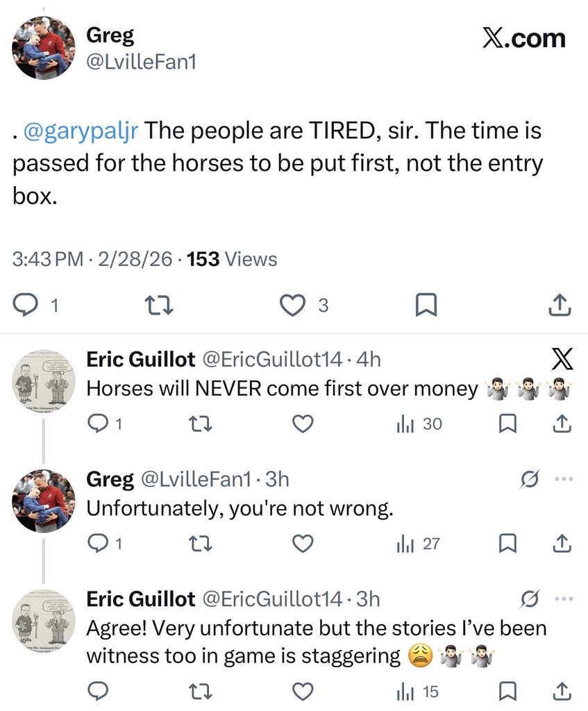Share Eric's "Agree! Very unfortunate" reply

coord(562,692)
